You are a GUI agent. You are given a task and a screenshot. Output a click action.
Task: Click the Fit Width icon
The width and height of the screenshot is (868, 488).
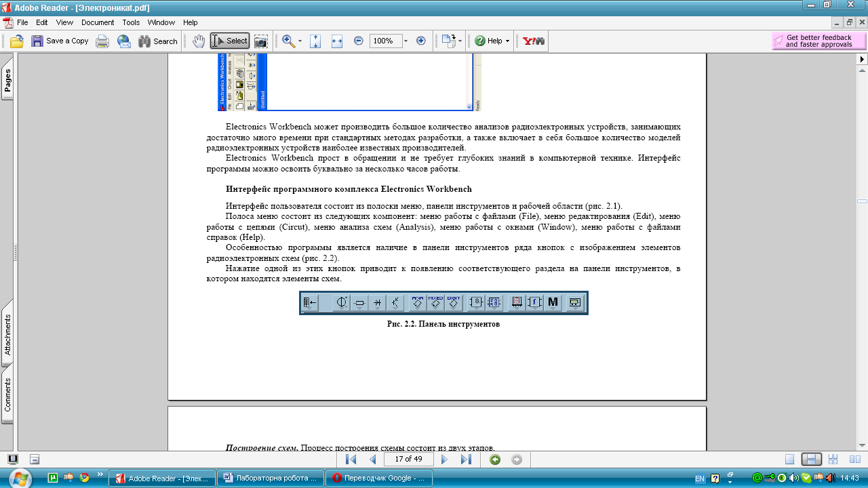coord(337,41)
